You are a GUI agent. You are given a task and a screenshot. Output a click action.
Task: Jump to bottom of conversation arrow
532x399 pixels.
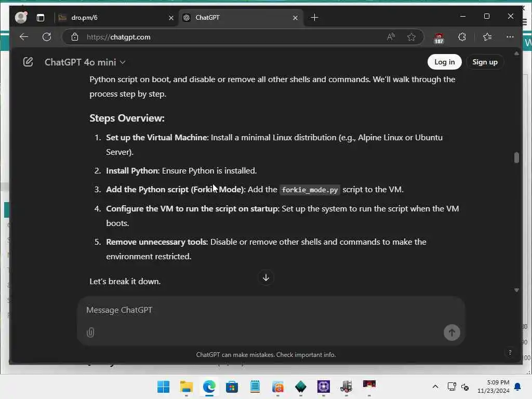pyautogui.click(x=266, y=277)
